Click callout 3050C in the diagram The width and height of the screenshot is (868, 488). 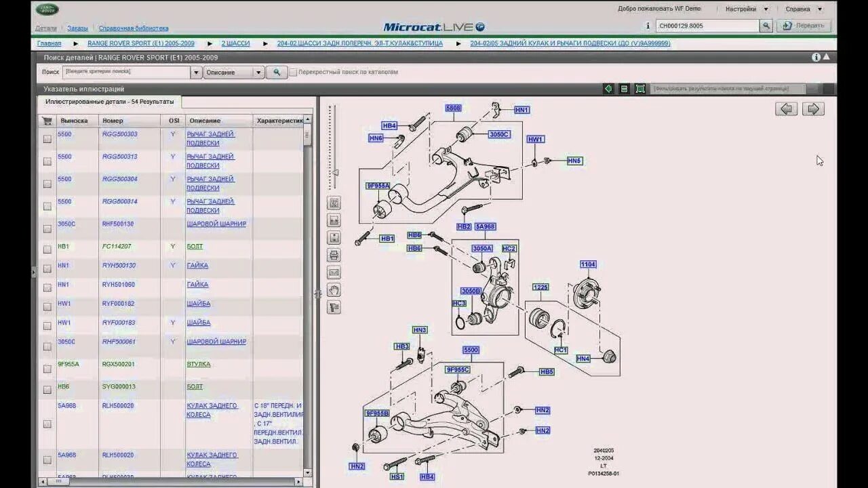pyautogui.click(x=499, y=135)
